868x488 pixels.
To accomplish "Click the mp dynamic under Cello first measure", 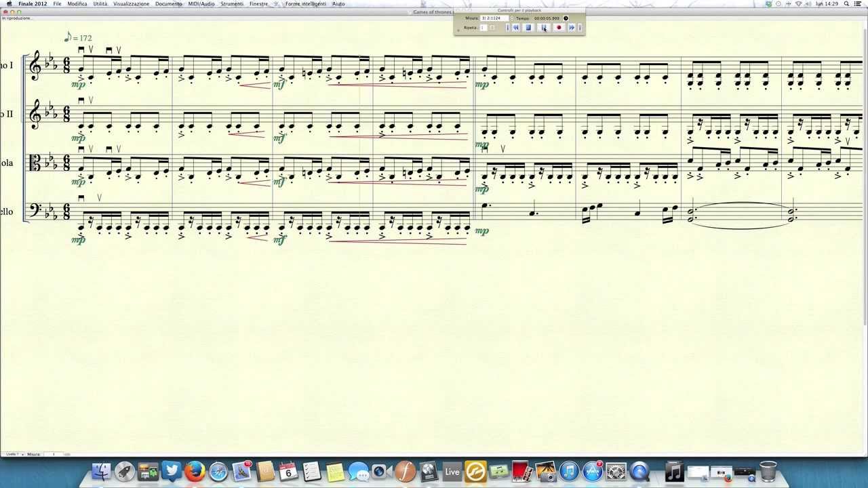I will (79, 239).
